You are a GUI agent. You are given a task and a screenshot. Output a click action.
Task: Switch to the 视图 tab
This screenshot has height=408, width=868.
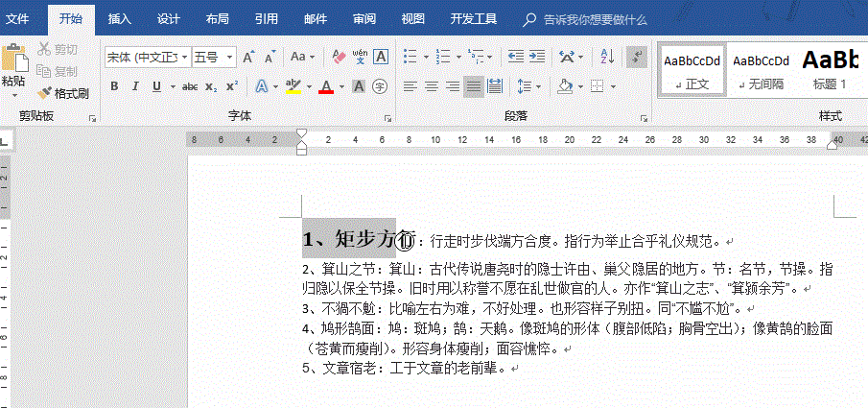pyautogui.click(x=412, y=19)
